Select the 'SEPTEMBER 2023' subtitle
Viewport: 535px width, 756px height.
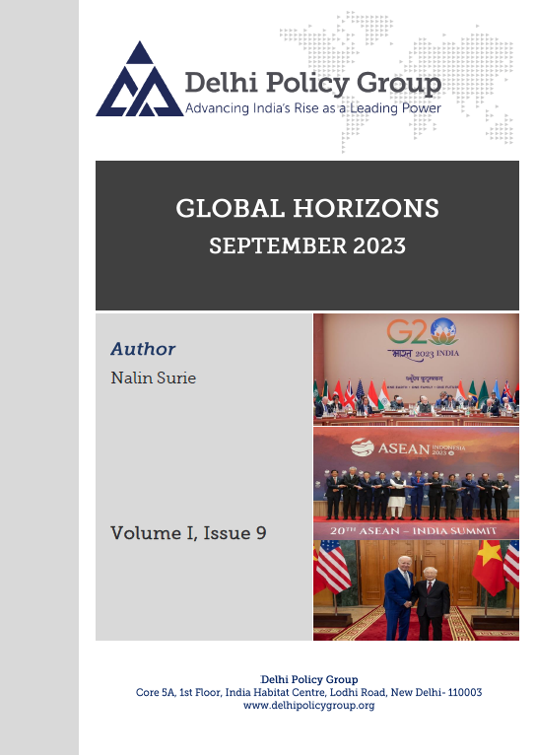click(x=307, y=245)
